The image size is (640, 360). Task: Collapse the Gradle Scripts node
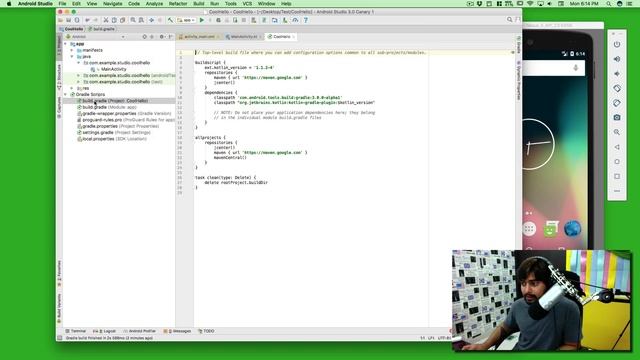click(x=66, y=94)
